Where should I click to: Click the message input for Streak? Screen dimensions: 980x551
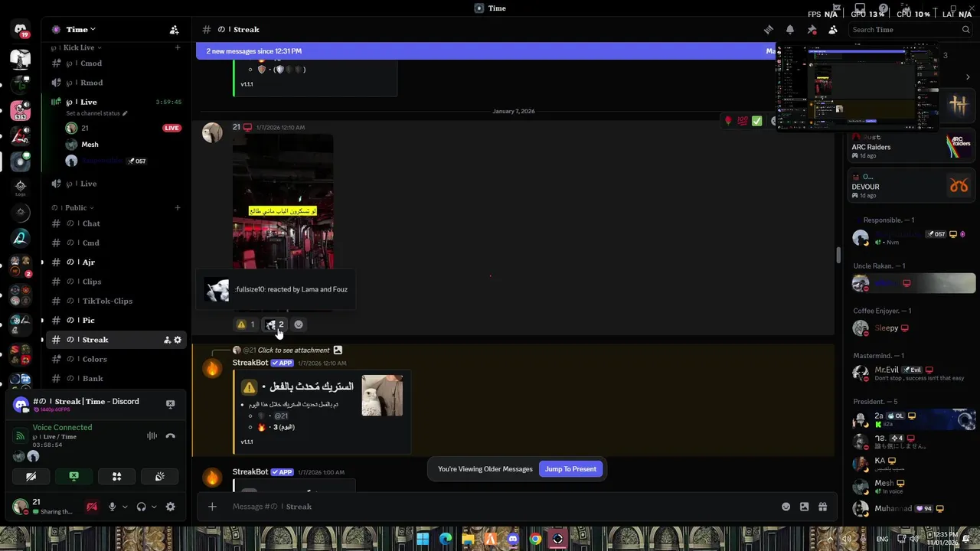(x=501, y=507)
